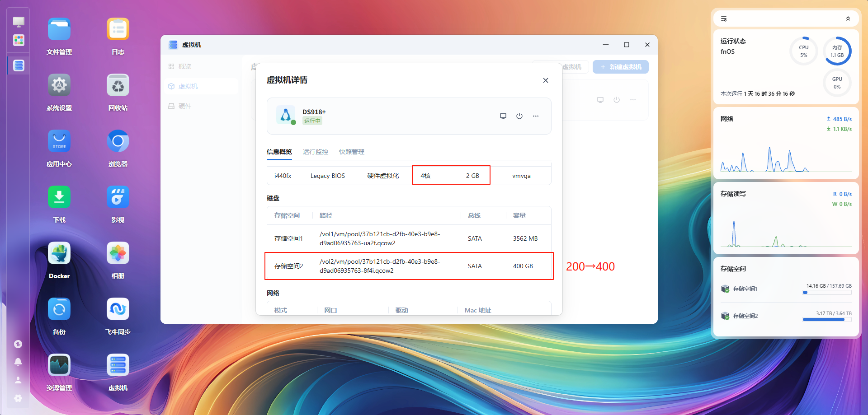Open the widget panel settings menu

click(724, 19)
